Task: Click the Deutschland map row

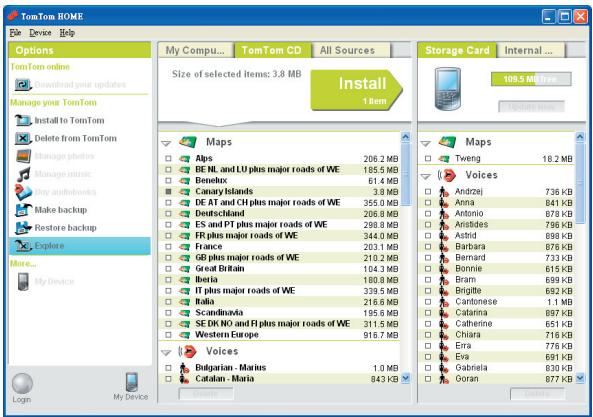Action: (x=280, y=214)
